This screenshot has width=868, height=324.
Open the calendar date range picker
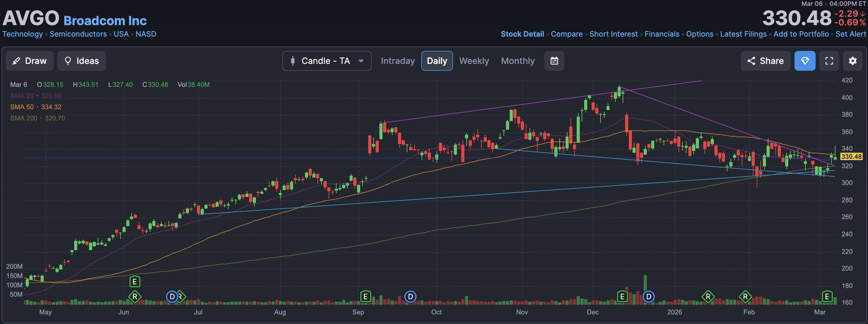pos(554,61)
